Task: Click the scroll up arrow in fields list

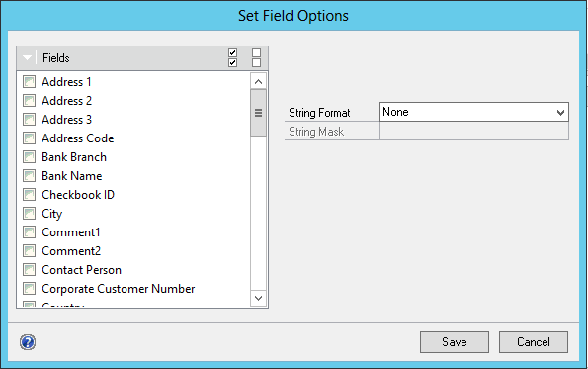Action: (x=258, y=81)
